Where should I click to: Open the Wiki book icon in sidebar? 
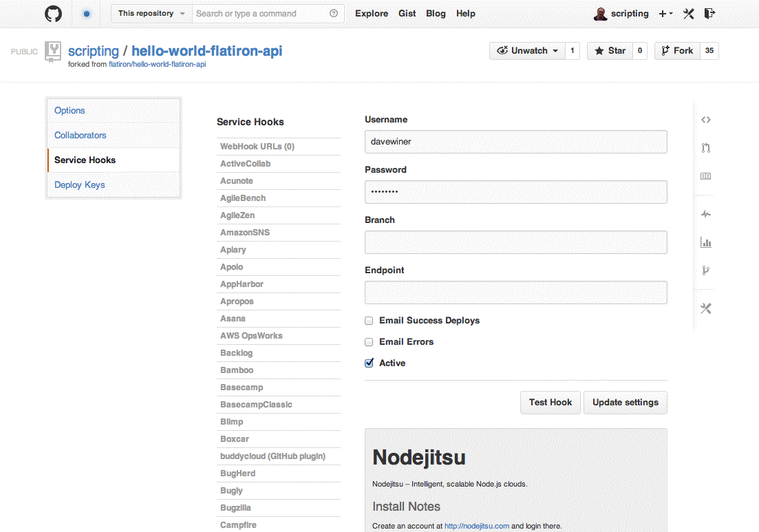point(706,176)
